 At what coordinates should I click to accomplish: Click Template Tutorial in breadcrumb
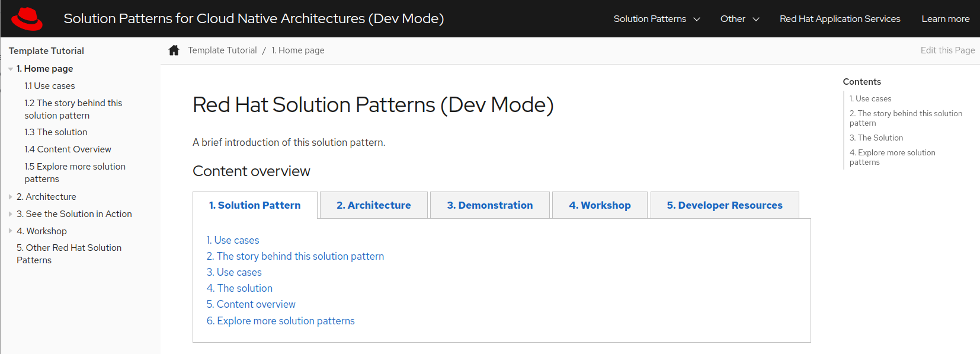(222, 50)
